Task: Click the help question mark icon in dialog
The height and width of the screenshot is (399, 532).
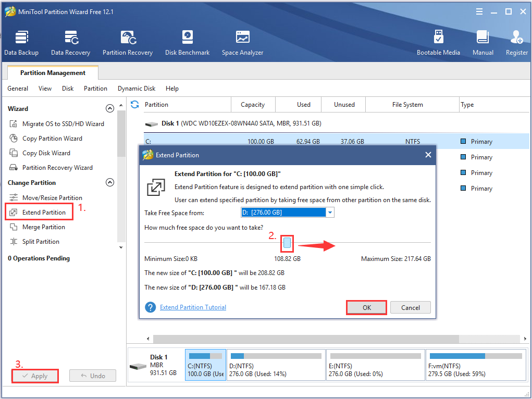Action: [x=150, y=307]
